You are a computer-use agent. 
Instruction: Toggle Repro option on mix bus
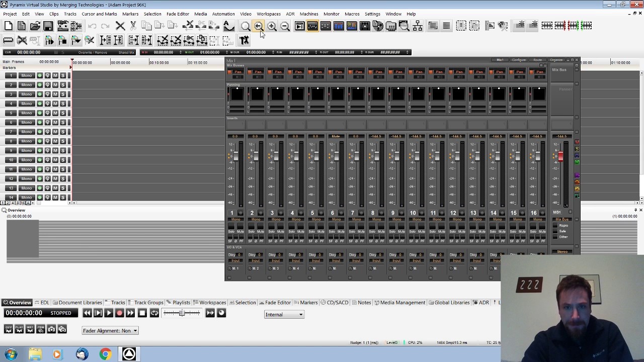point(555,225)
